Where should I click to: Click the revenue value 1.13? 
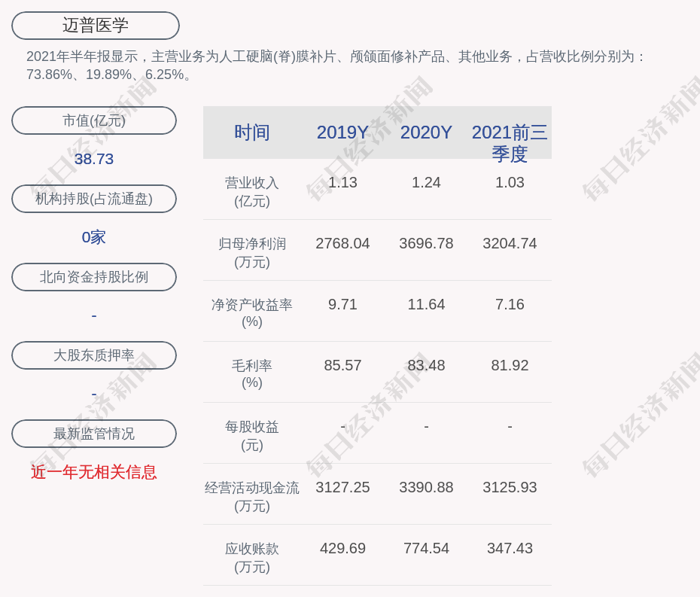(342, 183)
